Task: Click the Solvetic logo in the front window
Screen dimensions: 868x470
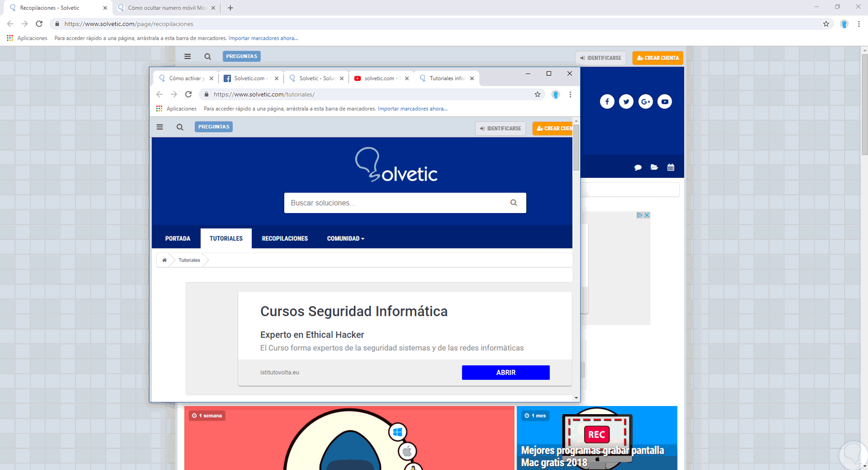Action: pyautogui.click(x=396, y=165)
